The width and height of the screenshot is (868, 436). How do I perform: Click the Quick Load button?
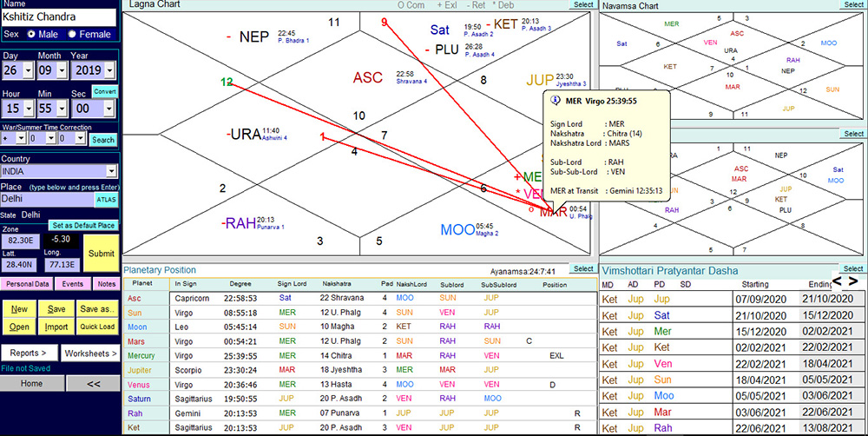point(95,327)
